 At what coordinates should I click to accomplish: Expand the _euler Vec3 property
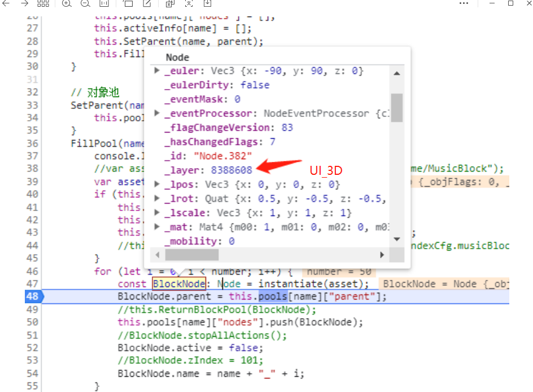(x=157, y=71)
